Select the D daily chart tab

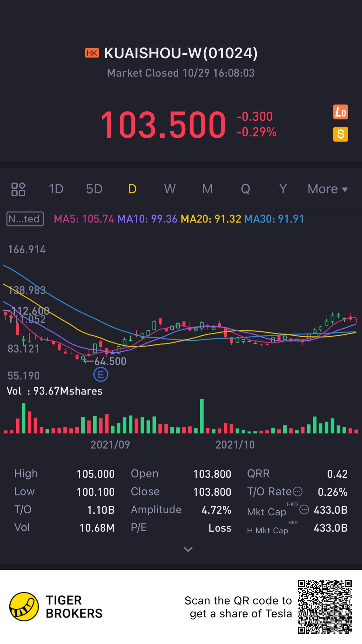(x=132, y=189)
